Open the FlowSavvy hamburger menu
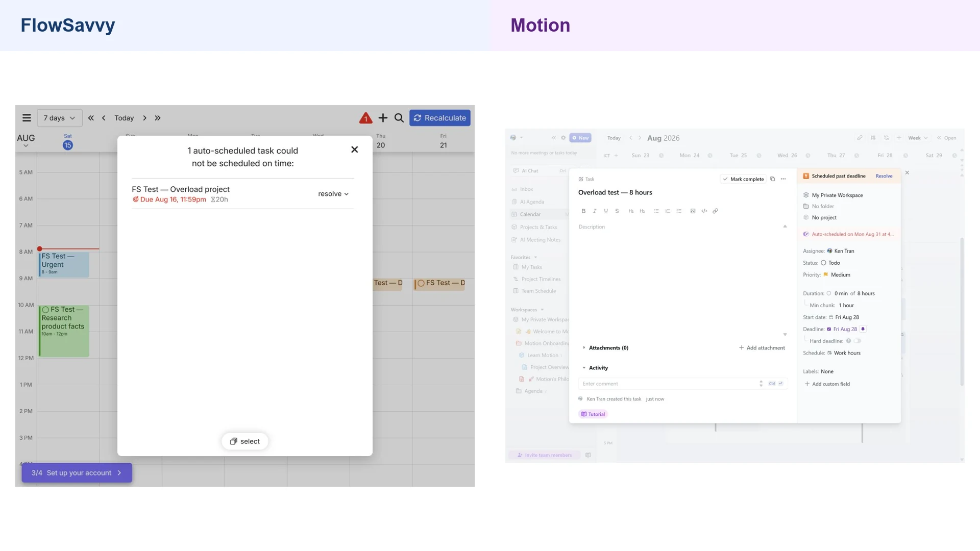Viewport: 980px width, 551px height. coord(27,118)
